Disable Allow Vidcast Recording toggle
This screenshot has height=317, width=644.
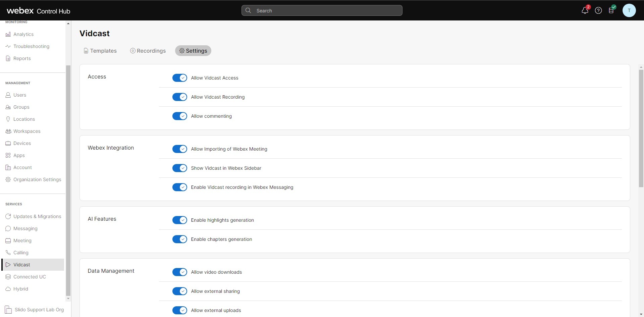(x=179, y=97)
